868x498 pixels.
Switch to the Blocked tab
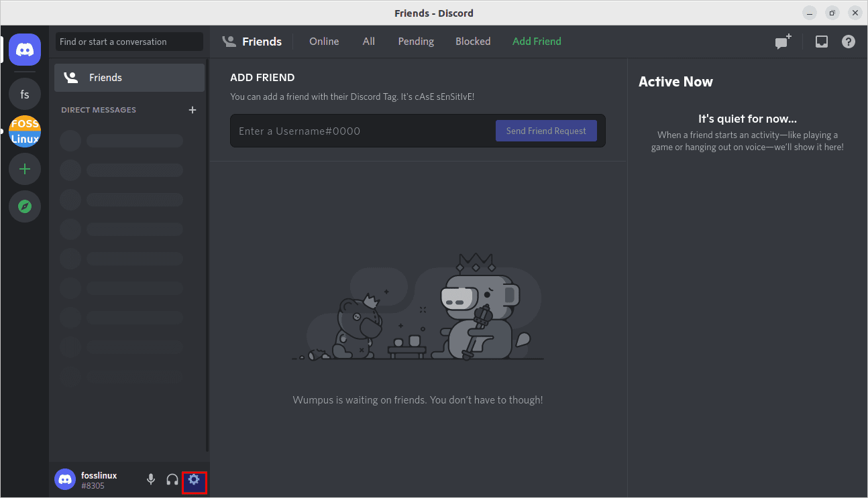[473, 42]
